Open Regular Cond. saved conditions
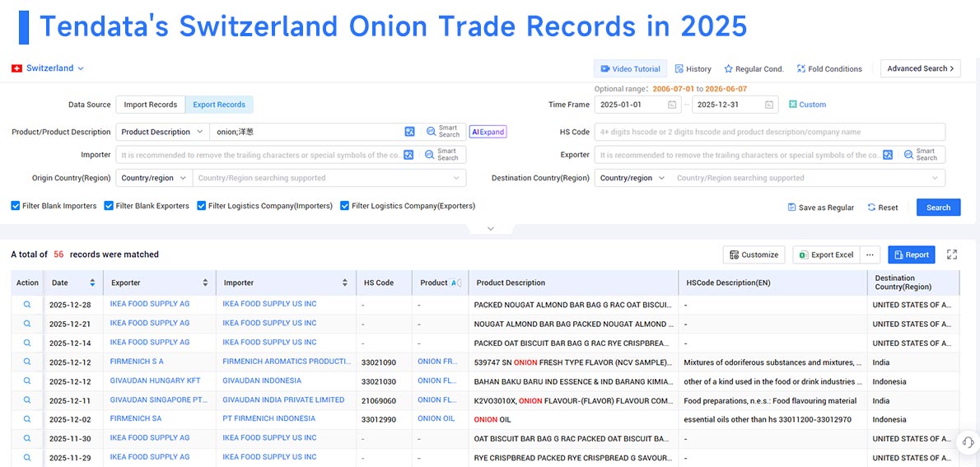 754,68
